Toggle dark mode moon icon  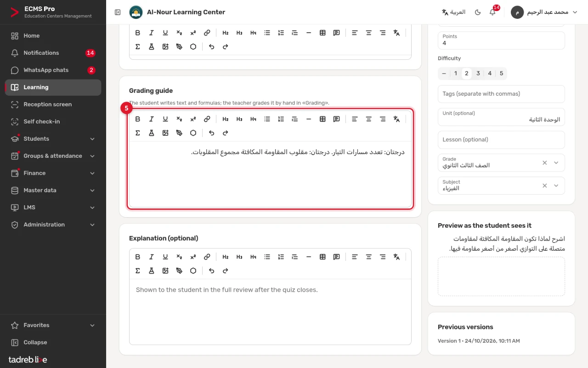(478, 12)
